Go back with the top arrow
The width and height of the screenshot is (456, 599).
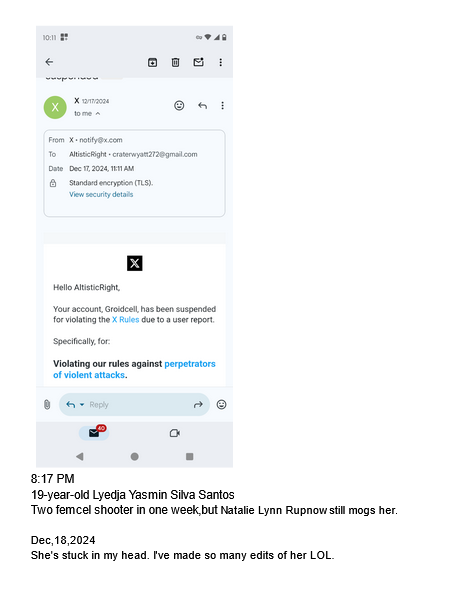pos(49,62)
